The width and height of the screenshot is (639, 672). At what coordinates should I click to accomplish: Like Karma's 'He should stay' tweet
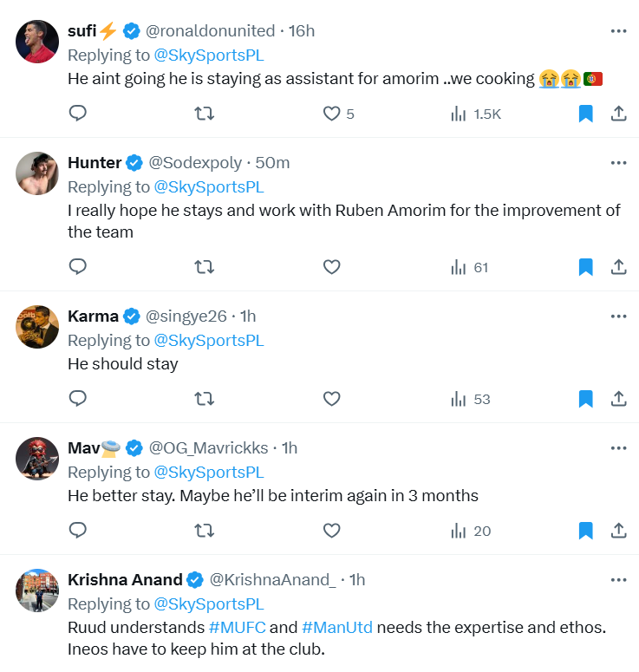point(331,399)
